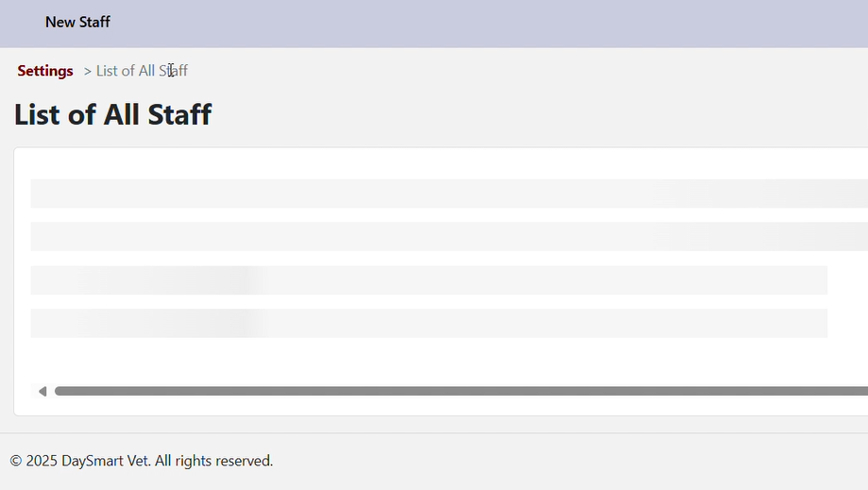Click the scrollbar left arrow
The image size is (868, 490).
(x=42, y=391)
